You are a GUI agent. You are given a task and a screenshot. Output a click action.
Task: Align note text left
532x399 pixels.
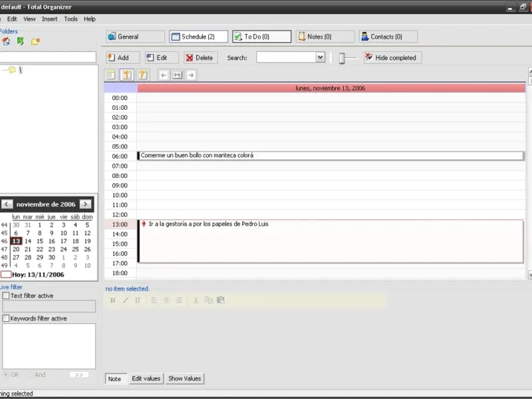click(x=154, y=301)
